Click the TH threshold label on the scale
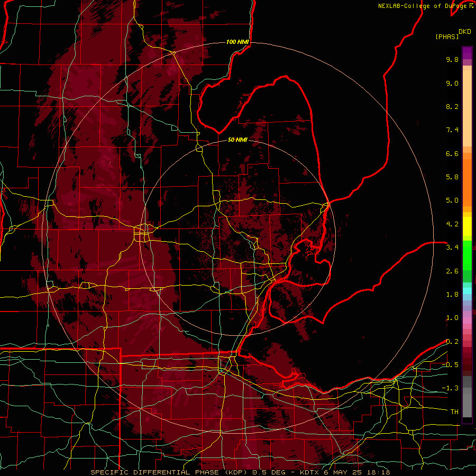This screenshot has width=476, height=476. (x=454, y=412)
